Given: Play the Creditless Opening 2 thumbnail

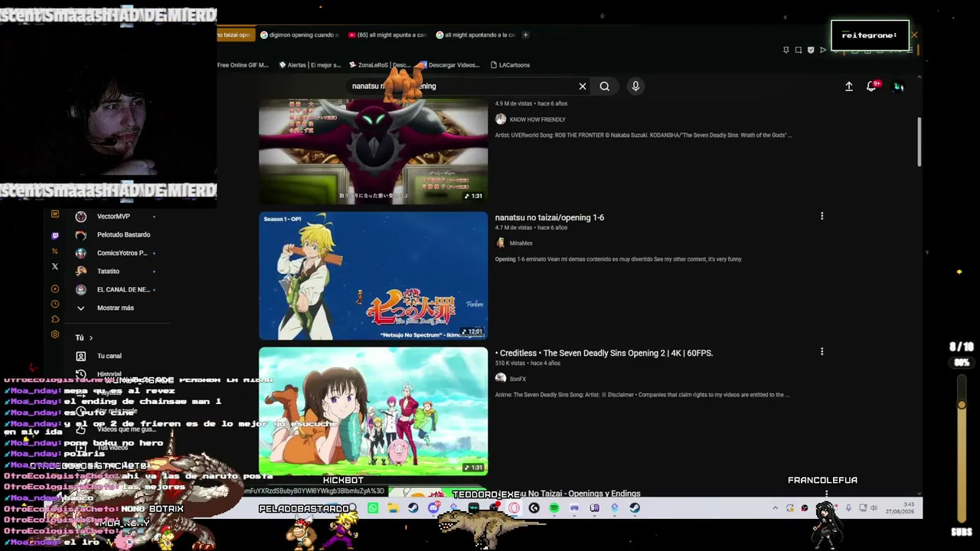Looking at the screenshot, I should pos(373,411).
